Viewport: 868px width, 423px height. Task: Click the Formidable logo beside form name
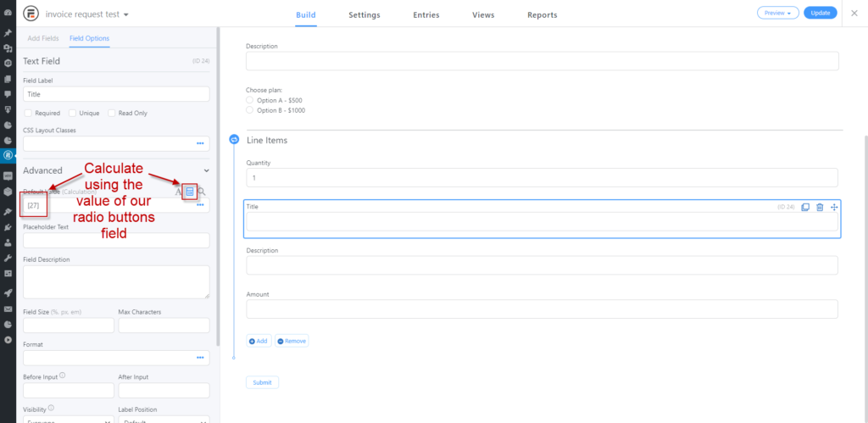click(x=31, y=14)
